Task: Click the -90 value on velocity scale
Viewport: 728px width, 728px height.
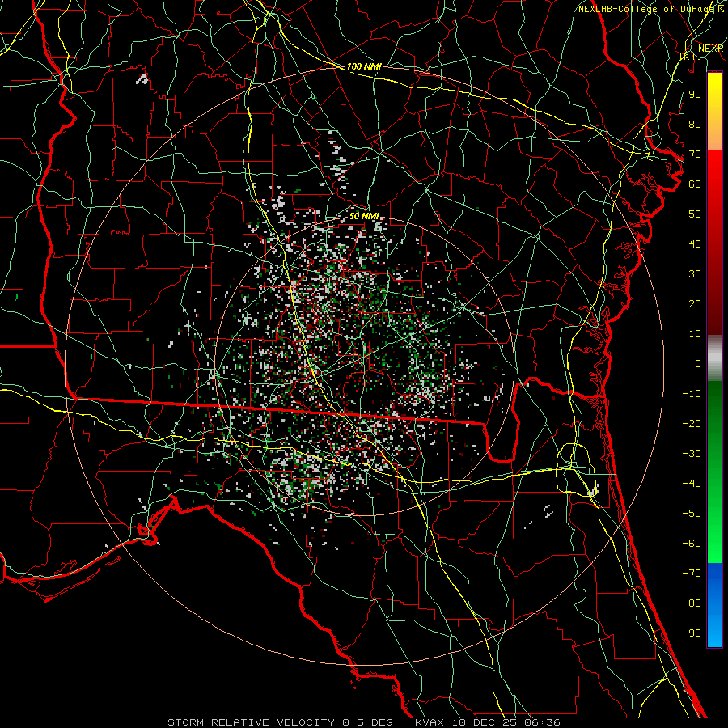Action: [x=692, y=633]
